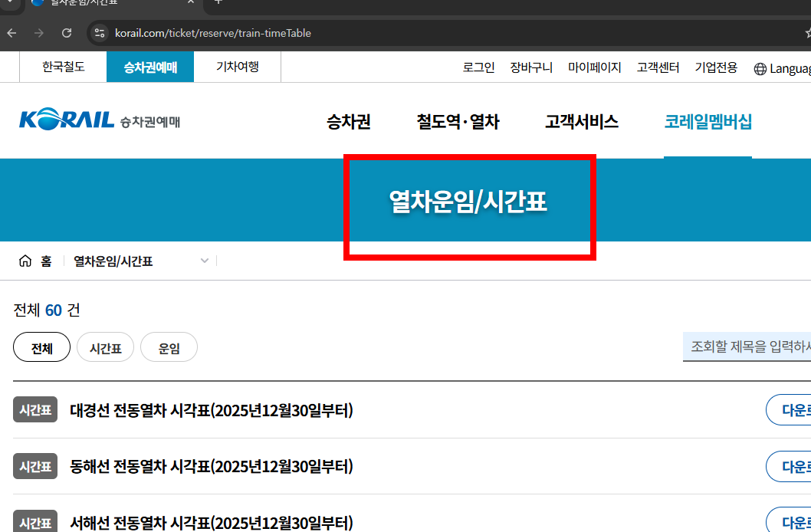
Task: Navigate back using the browser back arrow
Action: point(11,33)
